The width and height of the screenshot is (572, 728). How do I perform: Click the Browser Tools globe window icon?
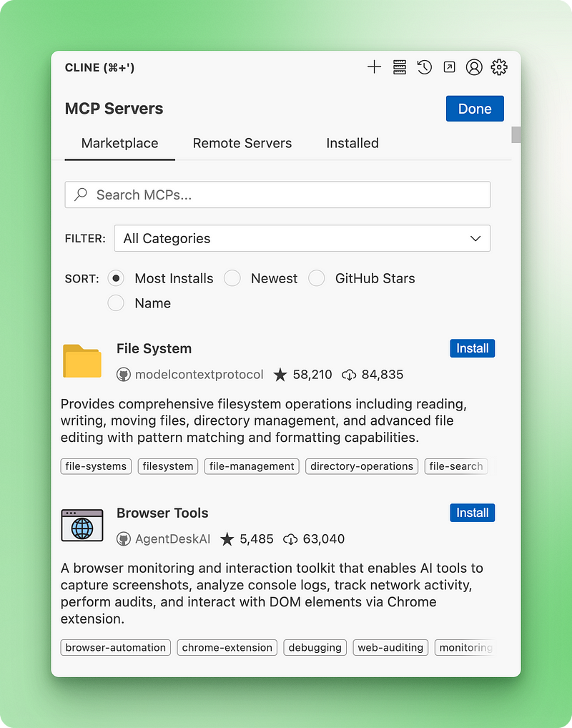pyautogui.click(x=82, y=525)
